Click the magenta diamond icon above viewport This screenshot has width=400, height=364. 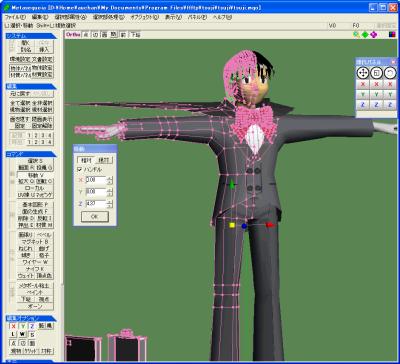pos(374,35)
